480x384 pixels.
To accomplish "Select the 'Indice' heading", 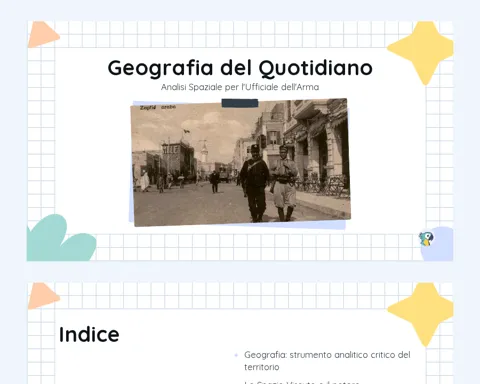I will click(x=89, y=334).
